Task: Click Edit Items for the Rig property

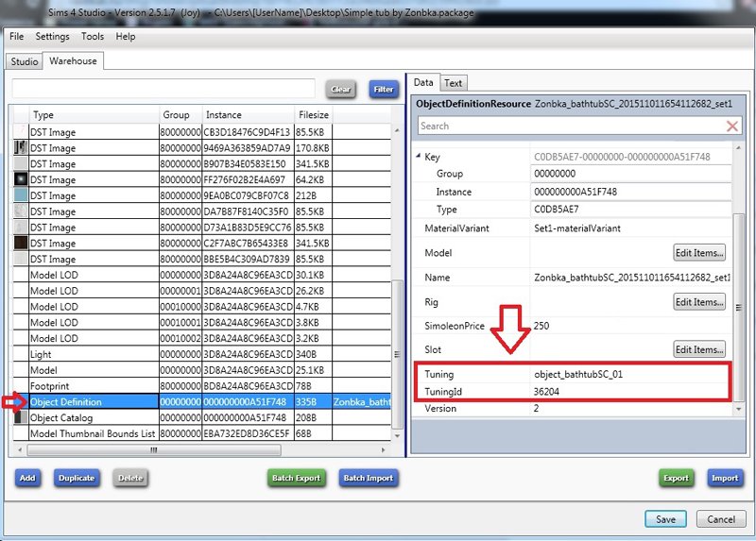Action: (x=699, y=302)
